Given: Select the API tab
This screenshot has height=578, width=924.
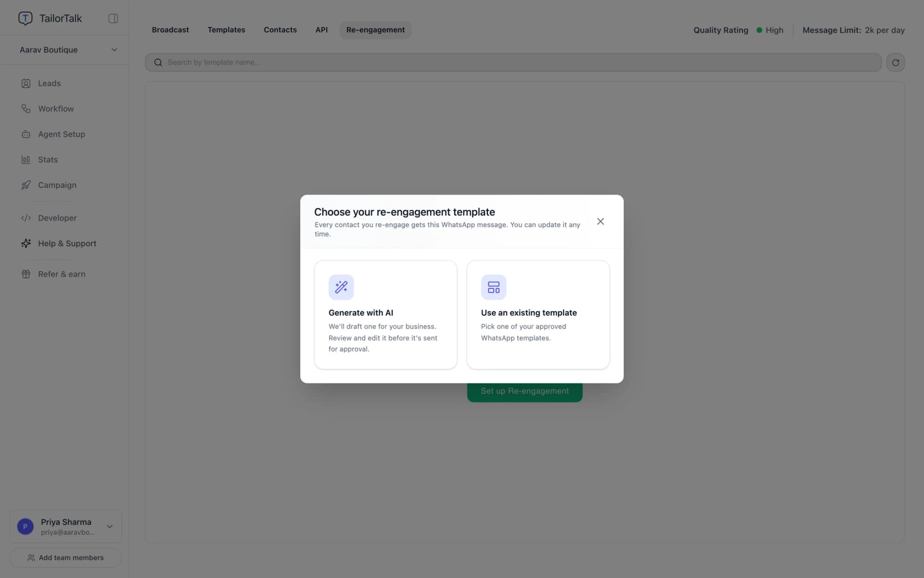Looking at the screenshot, I should pyautogui.click(x=321, y=30).
